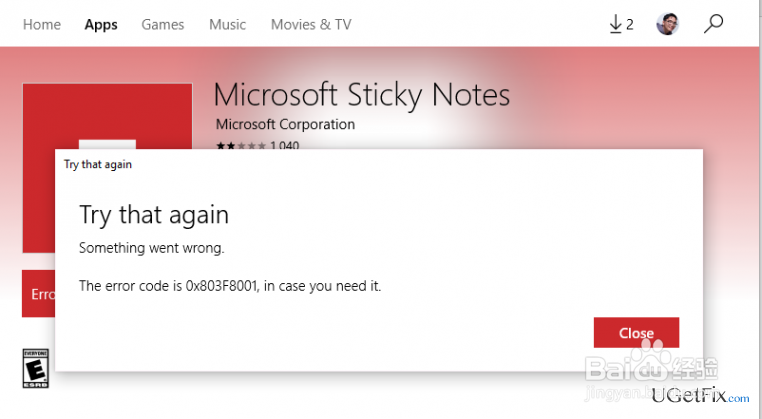Click the Microsoft Corporation publisher link
Image resolution: width=762 pixels, height=419 pixels.
[x=285, y=124]
